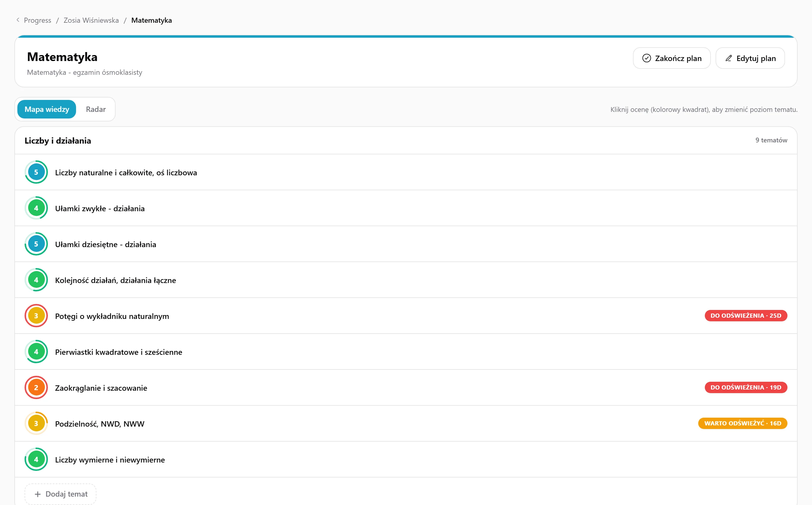Click grade 3 circle for Podzielność, NWD, NWW
This screenshot has width=812, height=505.
pos(36,424)
